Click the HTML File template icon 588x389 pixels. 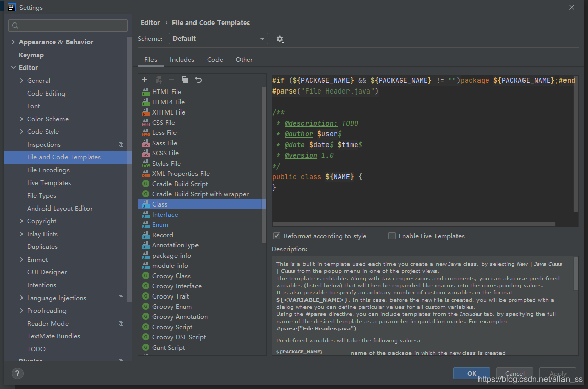tap(146, 91)
